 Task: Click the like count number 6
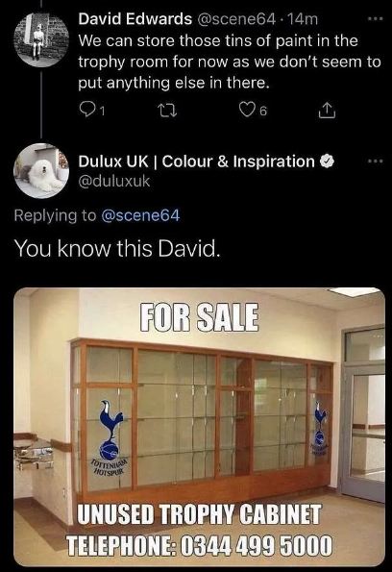point(263,112)
